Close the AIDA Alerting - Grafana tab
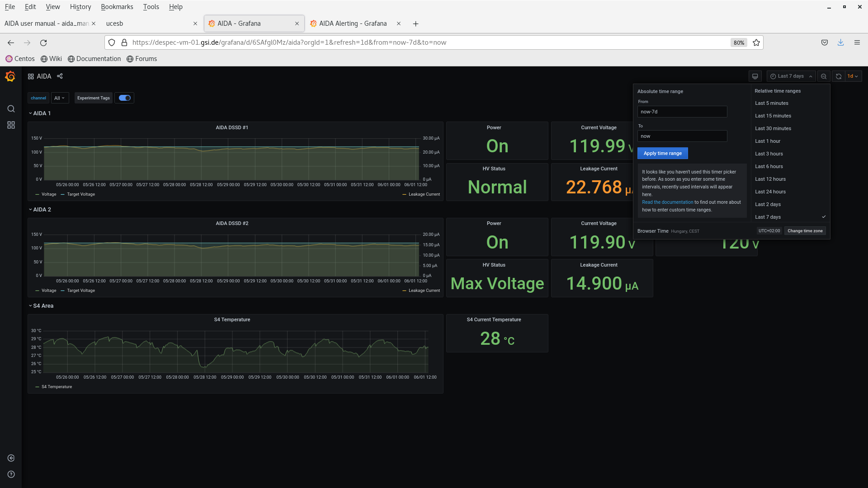The image size is (868, 488). [399, 23]
